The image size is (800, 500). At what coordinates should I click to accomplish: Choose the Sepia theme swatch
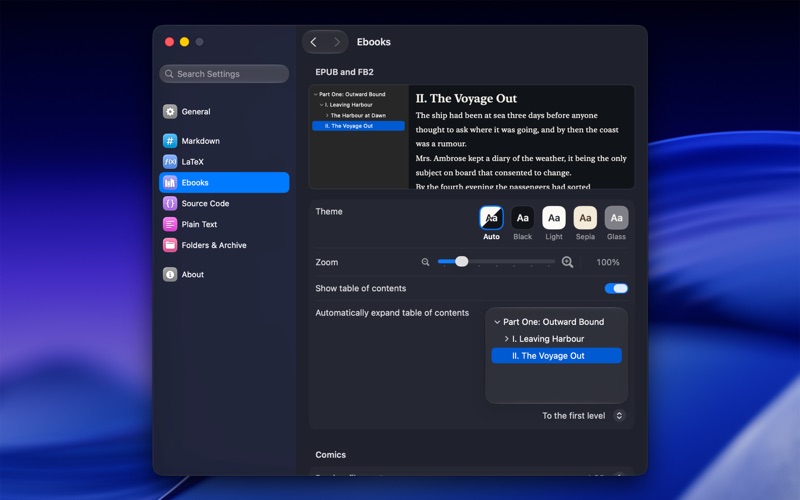585,218
